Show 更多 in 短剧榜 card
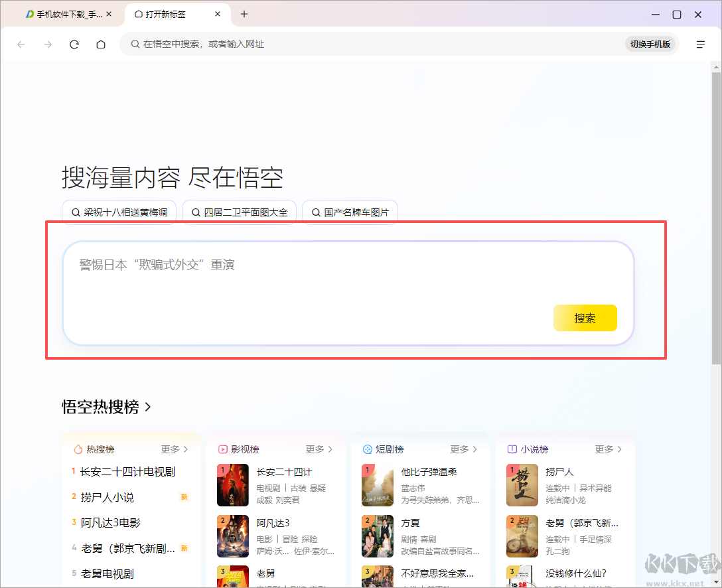Screen dimensions: 722x588 [x=464, y=449]
